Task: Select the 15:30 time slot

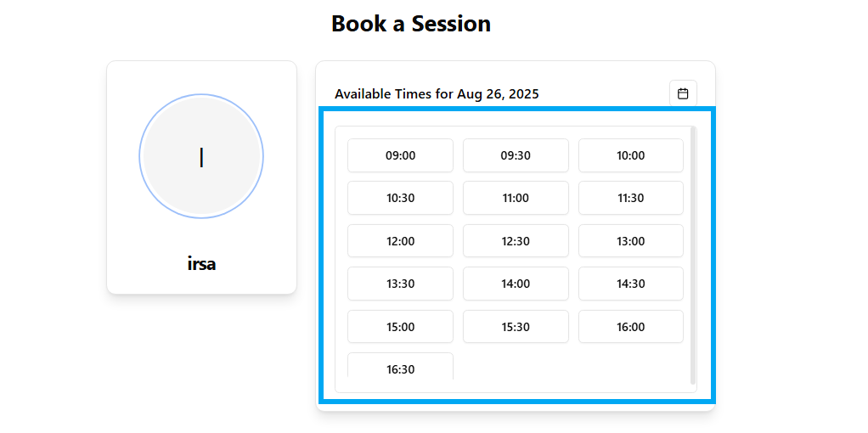Action: [516, 327]
